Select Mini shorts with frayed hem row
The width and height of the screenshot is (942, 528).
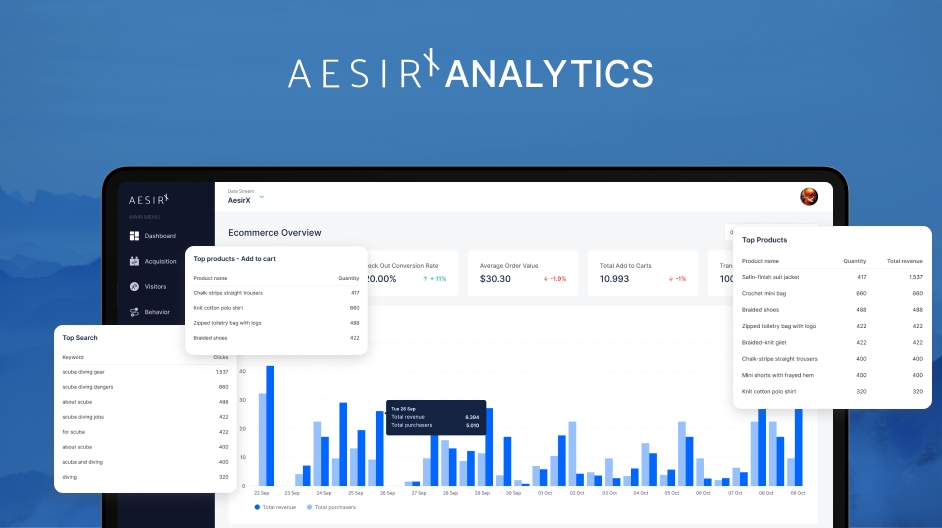pyautogui.click(x=832, y=375)
